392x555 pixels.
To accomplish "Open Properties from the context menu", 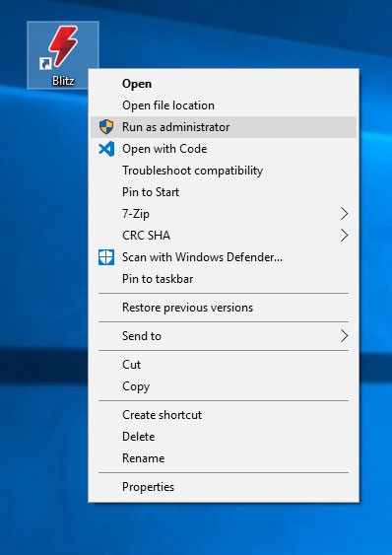I will tap(224, 487).
